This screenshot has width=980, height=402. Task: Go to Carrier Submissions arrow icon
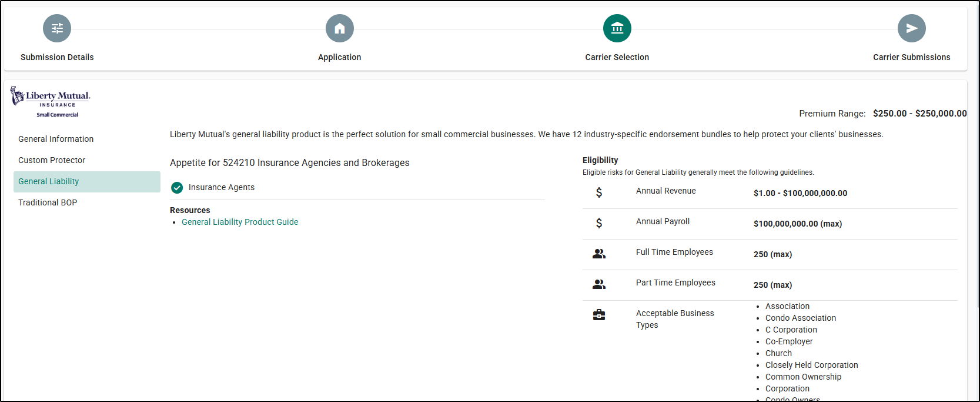tap(912, 28)
